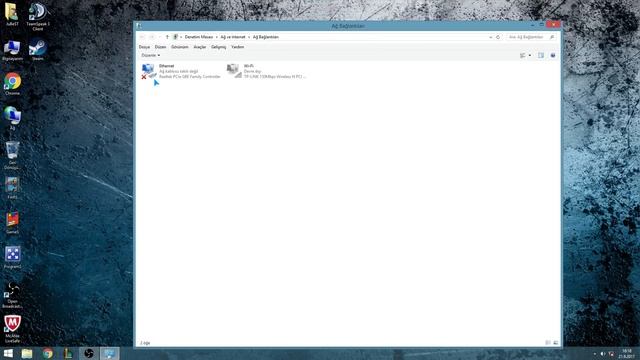Open the Ağ desktop icon
Image resolution: width=640 pixels, height=360 pixels.
[12, 118]
